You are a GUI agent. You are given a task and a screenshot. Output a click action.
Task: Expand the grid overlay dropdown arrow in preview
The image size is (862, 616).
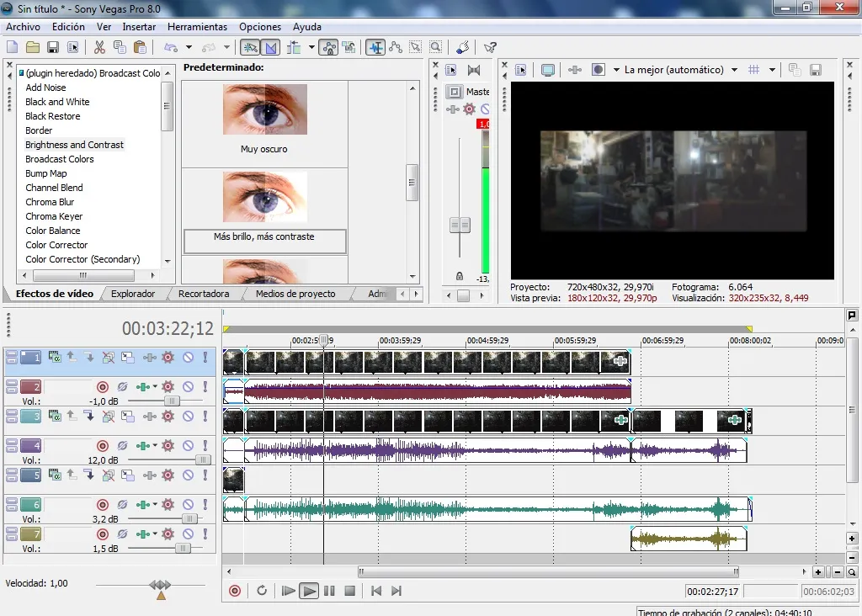click(772, 70)
